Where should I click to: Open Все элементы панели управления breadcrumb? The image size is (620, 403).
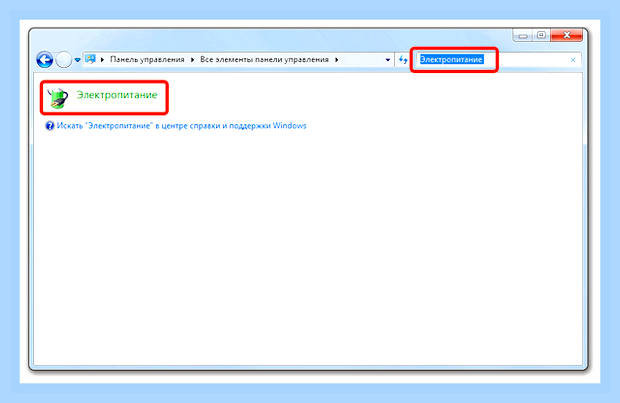point(264,59)
